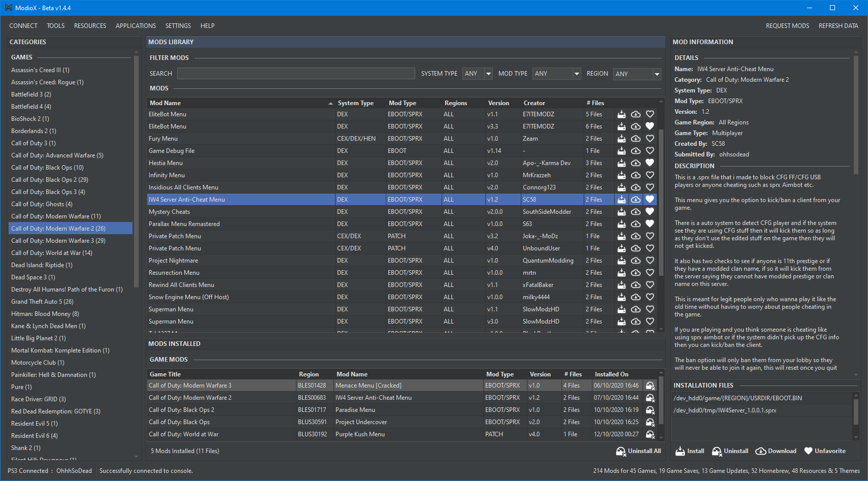Uninstall Menace Menu [Cracked] via row icon
This screenshot has height=481, width=868.
tap(650, 386)
